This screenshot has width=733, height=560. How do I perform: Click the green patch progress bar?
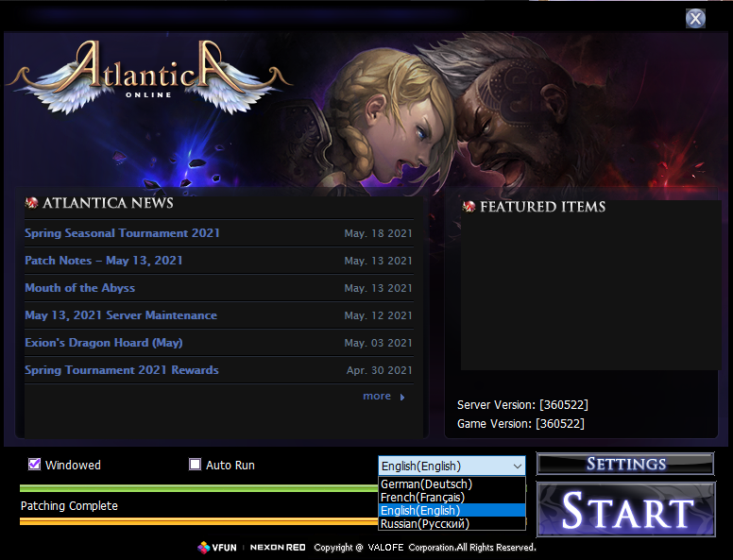(x=198, y=488)
